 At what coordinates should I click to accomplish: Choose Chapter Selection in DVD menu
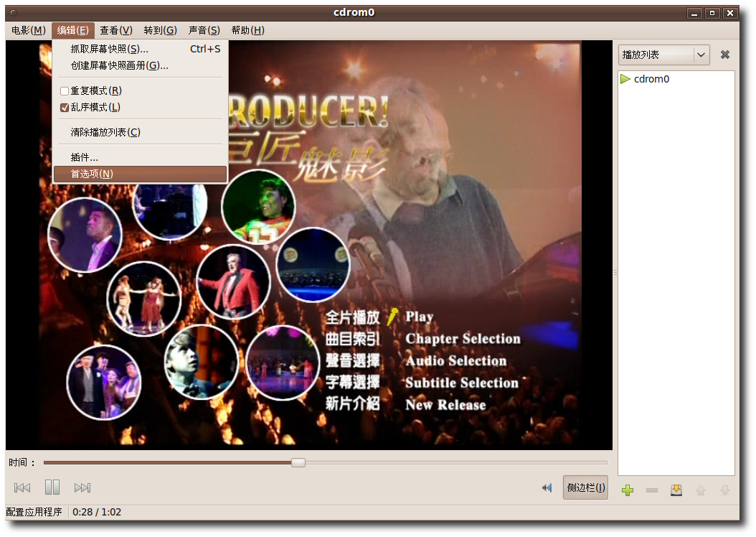click(463, 339)
